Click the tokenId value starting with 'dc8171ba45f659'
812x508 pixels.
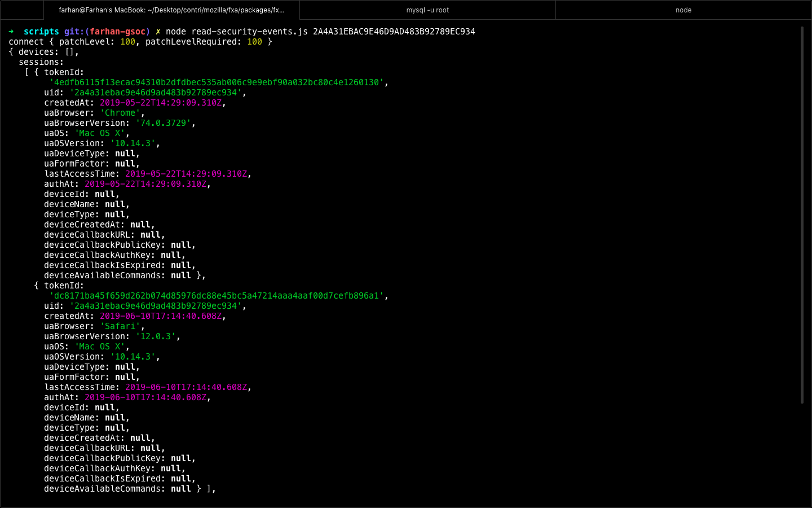(x=217, y=296)
